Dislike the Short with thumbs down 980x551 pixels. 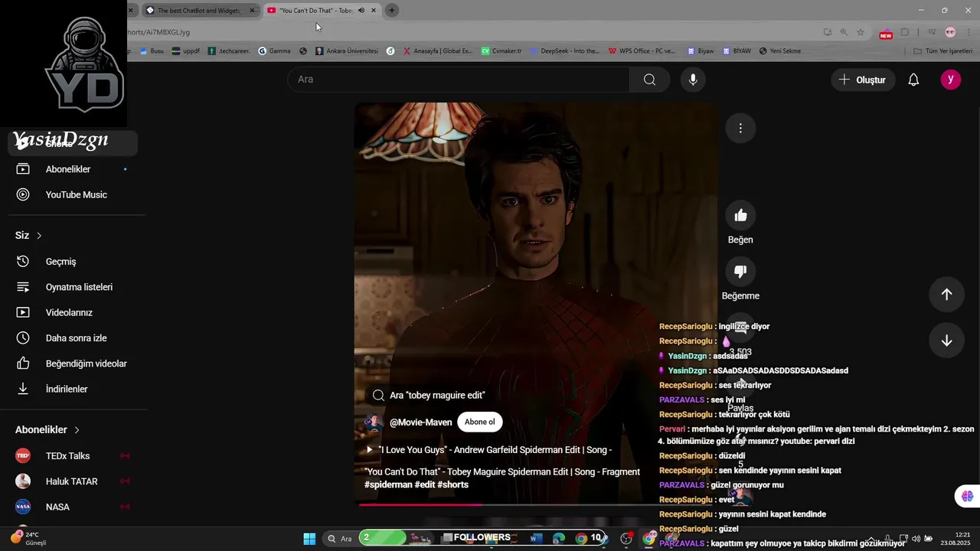pyautogui.click(x=740, y=272)
